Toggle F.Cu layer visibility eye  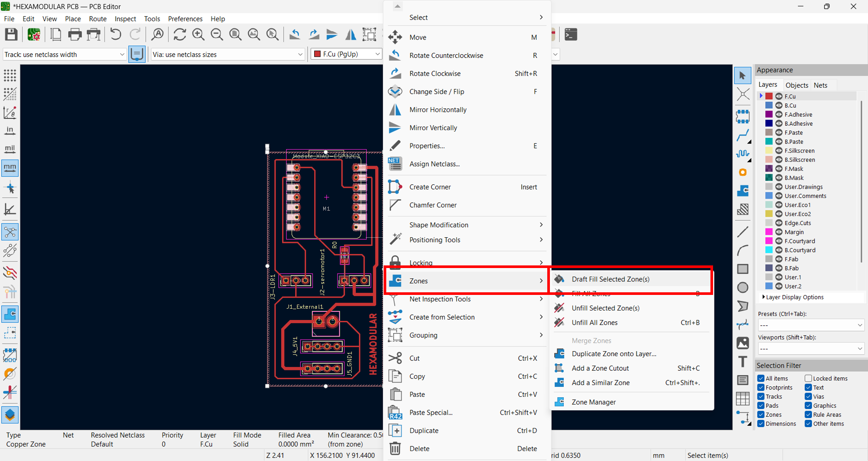779,96
